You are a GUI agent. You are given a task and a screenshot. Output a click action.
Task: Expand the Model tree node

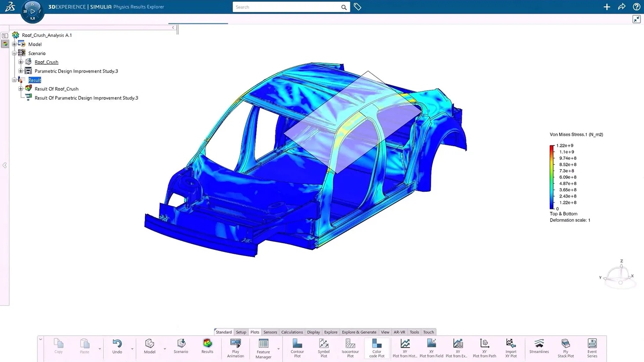point(15,44)
